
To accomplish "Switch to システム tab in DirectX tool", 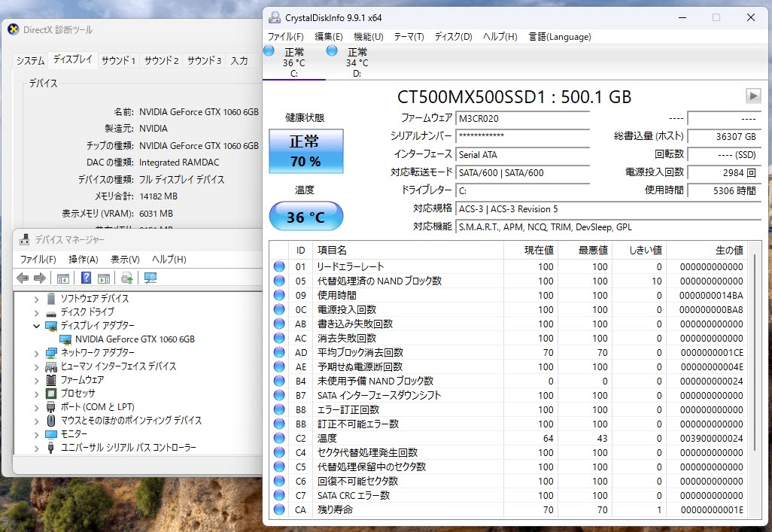I will point(31,61).
